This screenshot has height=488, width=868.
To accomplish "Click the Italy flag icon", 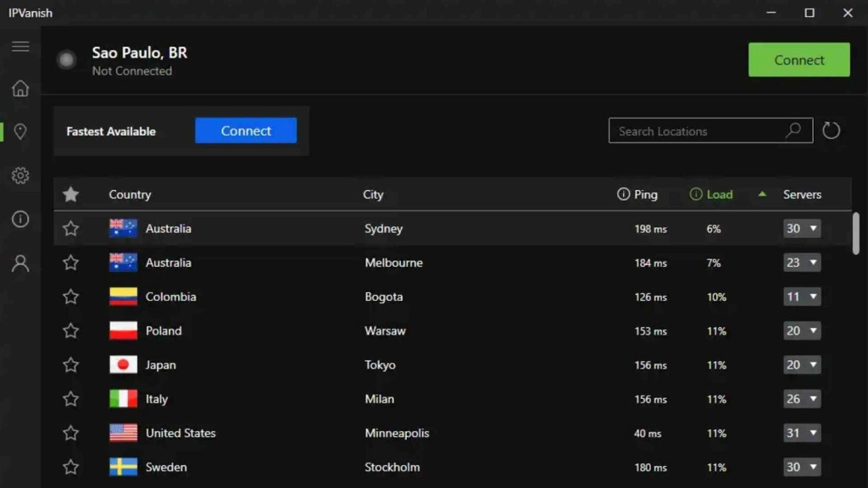I will point(123,399).
